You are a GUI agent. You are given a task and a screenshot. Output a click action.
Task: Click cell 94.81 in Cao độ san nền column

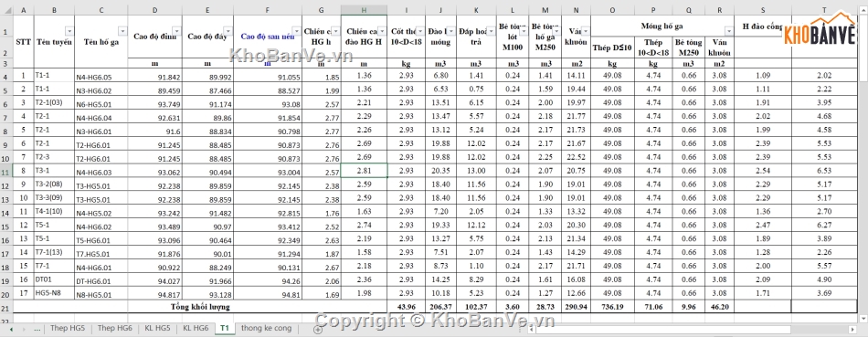(268, 293)
